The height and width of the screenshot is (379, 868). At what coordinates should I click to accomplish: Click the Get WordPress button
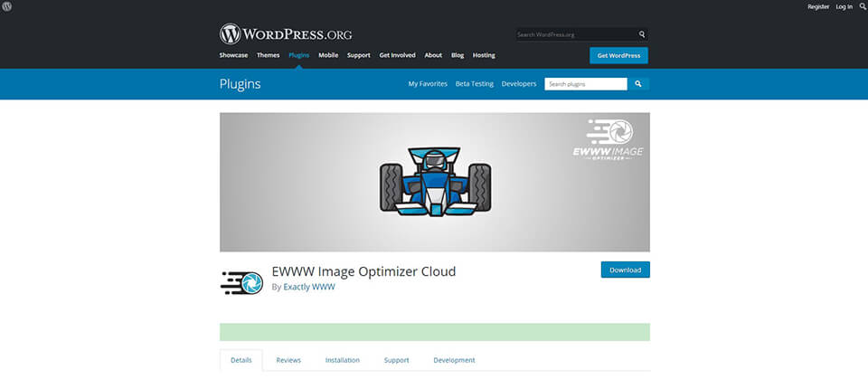[618, 55]
